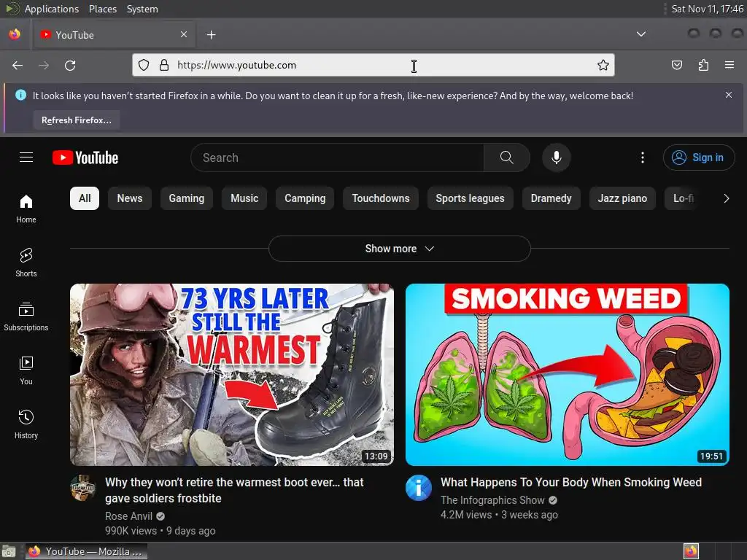Click Rose Anvil channel avatar
This screenshot has width=747, height=560.
pos(83,488)
